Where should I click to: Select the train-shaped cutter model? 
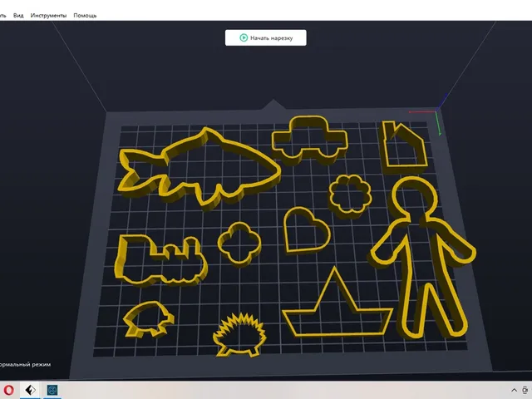[160, 260]
